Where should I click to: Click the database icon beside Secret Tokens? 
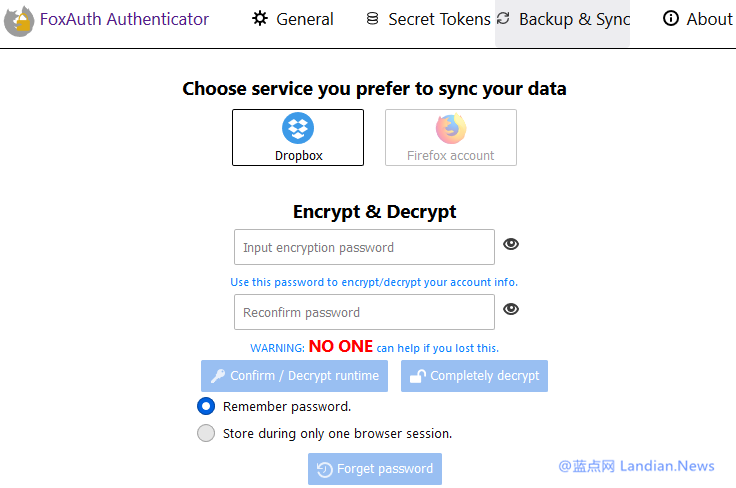coord(373,19)
